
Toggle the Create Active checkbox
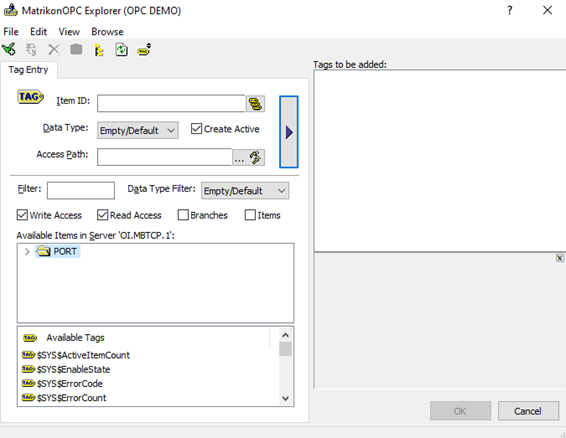click(x=196, y=129)
